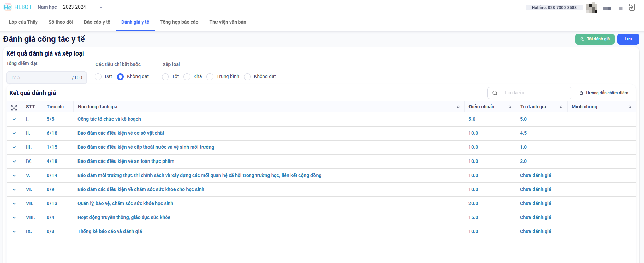This screenshot has height=263, width=644.
Task: Click the Tải đánh giá button
Action: click(x=595, y=39)
